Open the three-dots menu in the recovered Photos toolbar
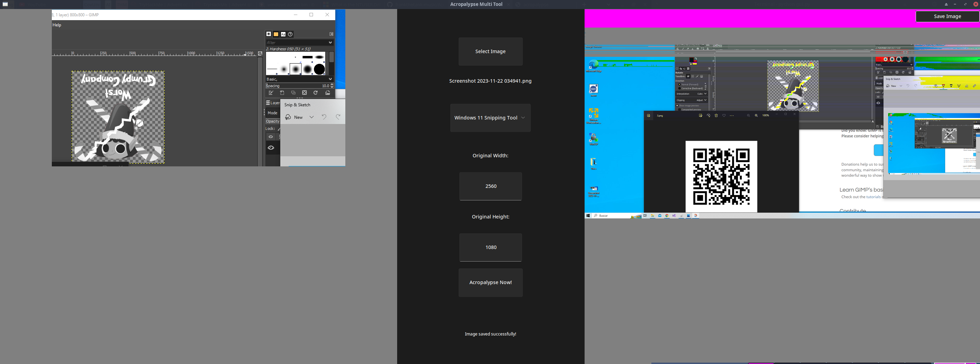The width and height of the screenshot is (980, 364). [732, 116]
